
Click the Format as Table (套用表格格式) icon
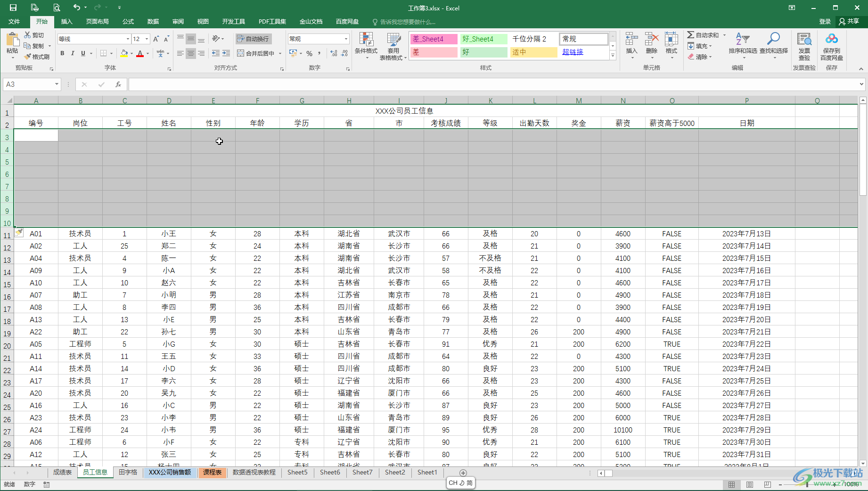click(393, 39)
